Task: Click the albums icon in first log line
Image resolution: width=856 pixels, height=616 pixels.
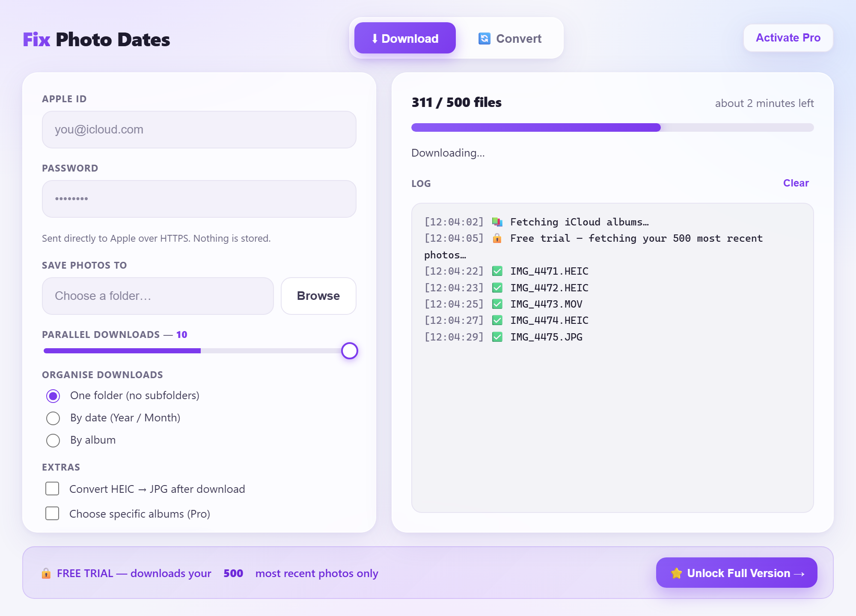Action: [x=497, y=222]
